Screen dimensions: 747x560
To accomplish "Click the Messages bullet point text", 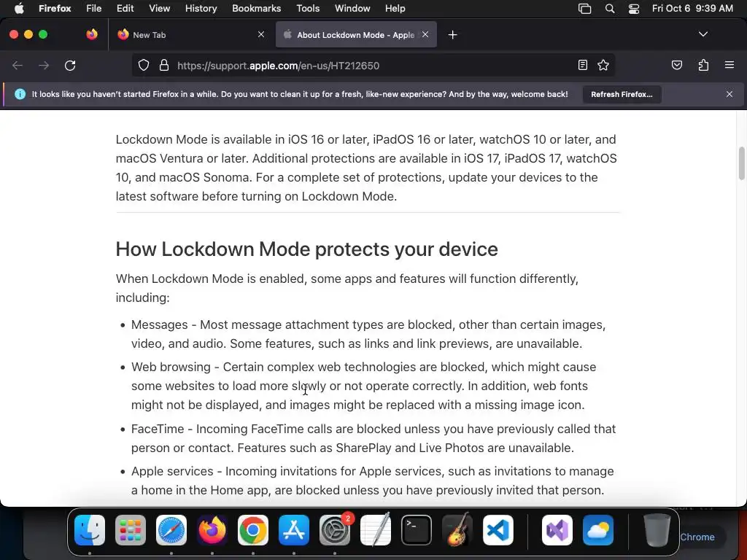I will pyautogui.click(x=368, y=334).
